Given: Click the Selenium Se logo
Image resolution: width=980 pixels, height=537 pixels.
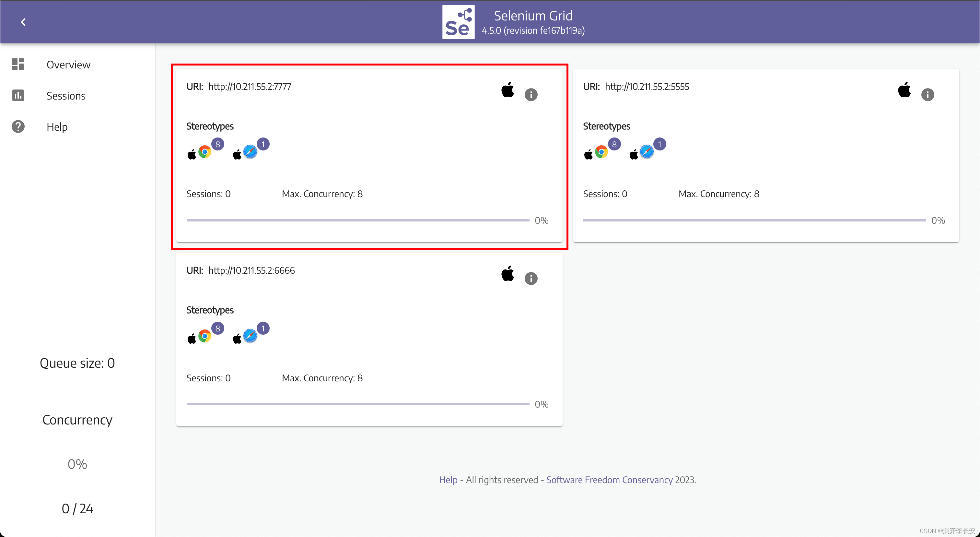Looking at the screenshot, I should click(458, 22).
